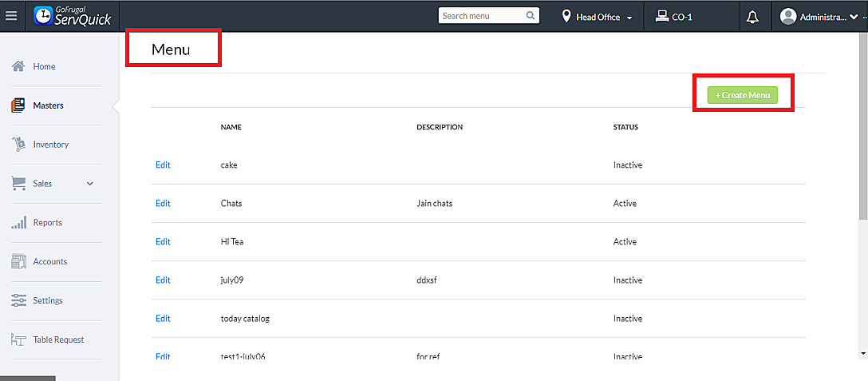Click Edit link for cake
The image size is (868, 381).
[x=163, y=165]
